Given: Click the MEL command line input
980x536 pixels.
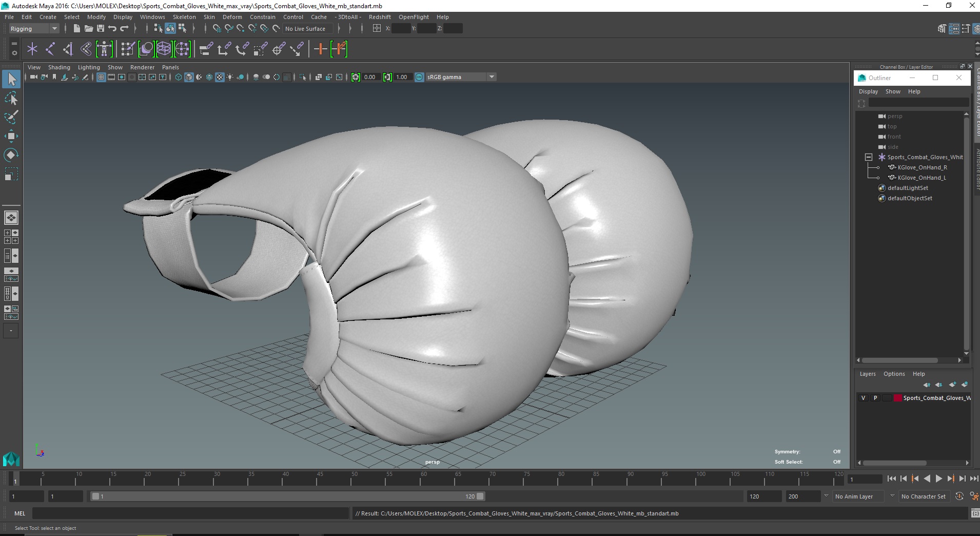Looking at the screenshot, I should coord(191,513).
